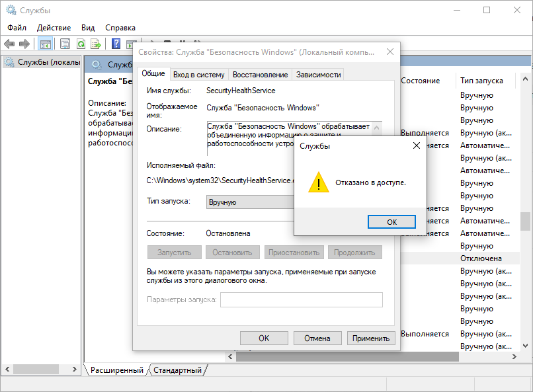Open Properties via the toolbar properties icon

click(65, 44)
